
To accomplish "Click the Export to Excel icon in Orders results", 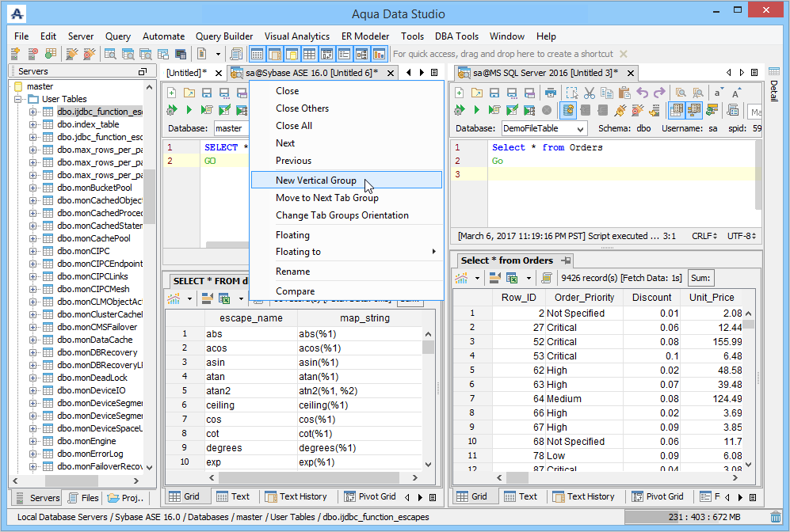I will [x=512, y=278].
